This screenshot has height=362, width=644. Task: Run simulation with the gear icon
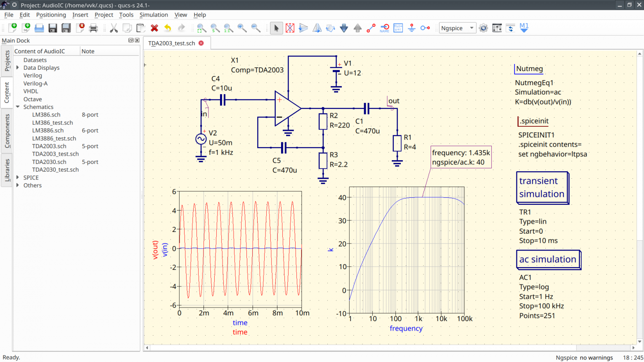click(x=483, y=28)
